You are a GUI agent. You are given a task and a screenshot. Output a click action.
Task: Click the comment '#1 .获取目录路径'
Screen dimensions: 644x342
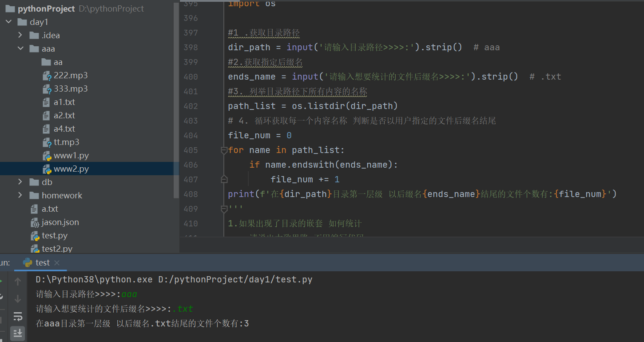(264, 33)
